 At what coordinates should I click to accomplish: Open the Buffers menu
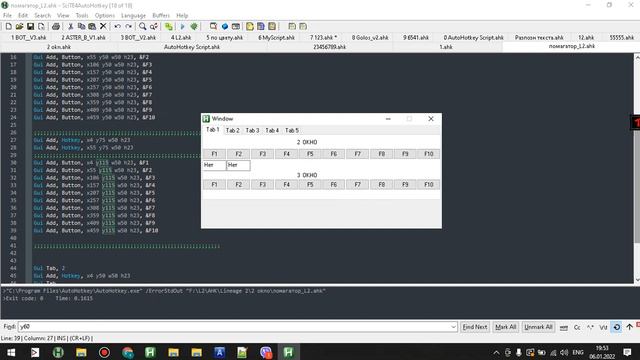161,15
